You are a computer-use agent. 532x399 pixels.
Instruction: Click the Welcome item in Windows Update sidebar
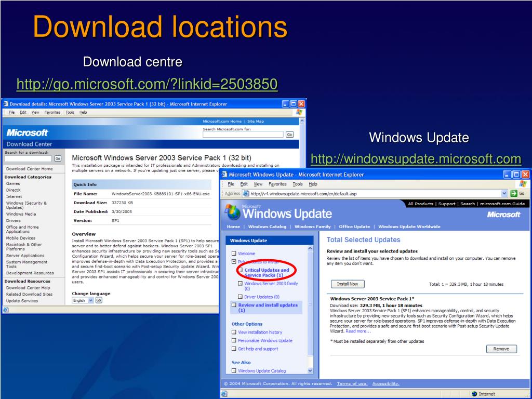[x=246, y=254]
